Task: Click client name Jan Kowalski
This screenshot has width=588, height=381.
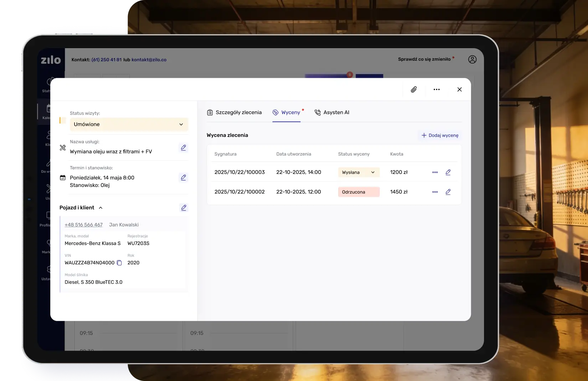Action: (124, 225)
